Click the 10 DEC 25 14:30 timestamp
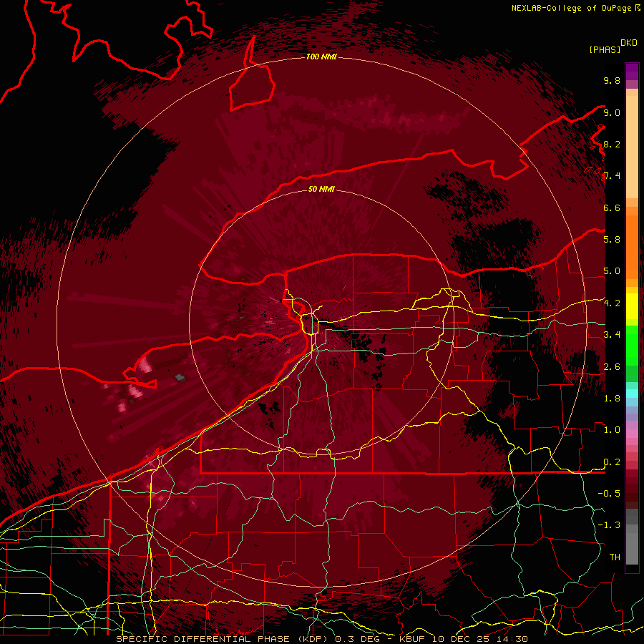Viewport: 644px width, 644px height. pyautogui.click(x=479, y=639)
